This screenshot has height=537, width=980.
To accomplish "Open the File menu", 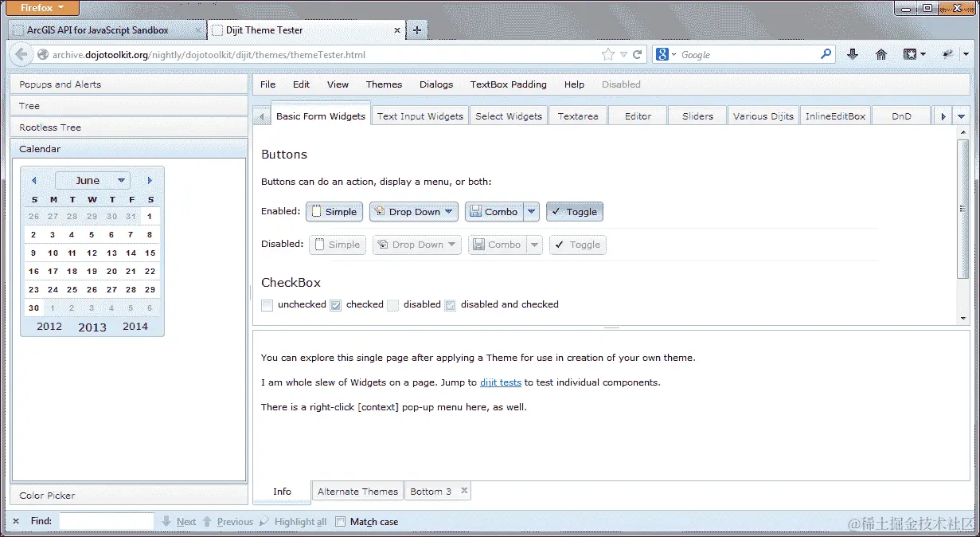I will (x=268, y=84).
